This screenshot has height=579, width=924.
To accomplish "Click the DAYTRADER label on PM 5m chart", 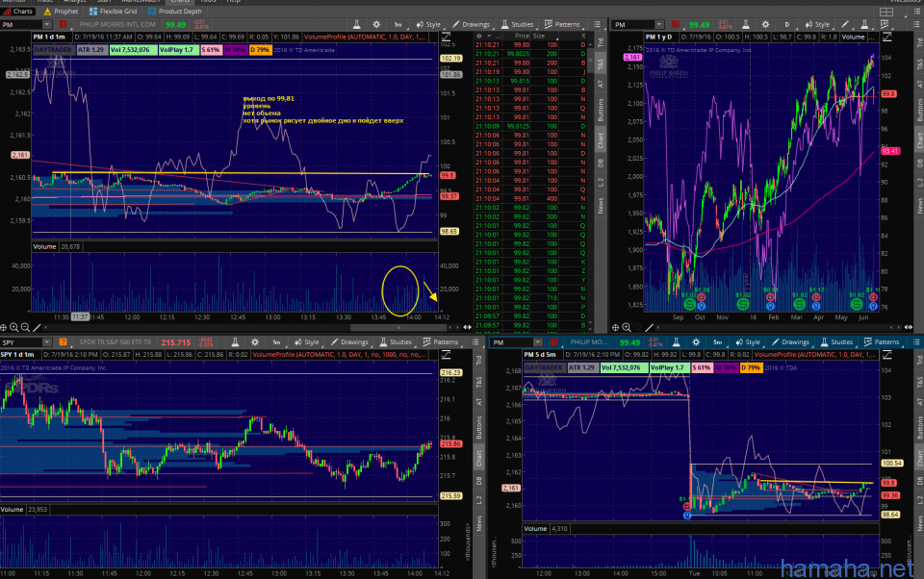I will click(x=544, y=367).
